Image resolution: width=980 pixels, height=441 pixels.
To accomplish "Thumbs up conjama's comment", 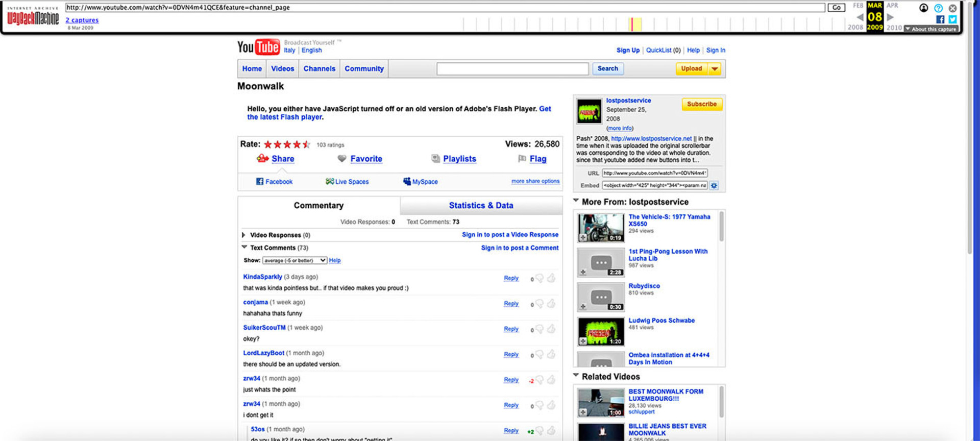I will click(551, 304).
